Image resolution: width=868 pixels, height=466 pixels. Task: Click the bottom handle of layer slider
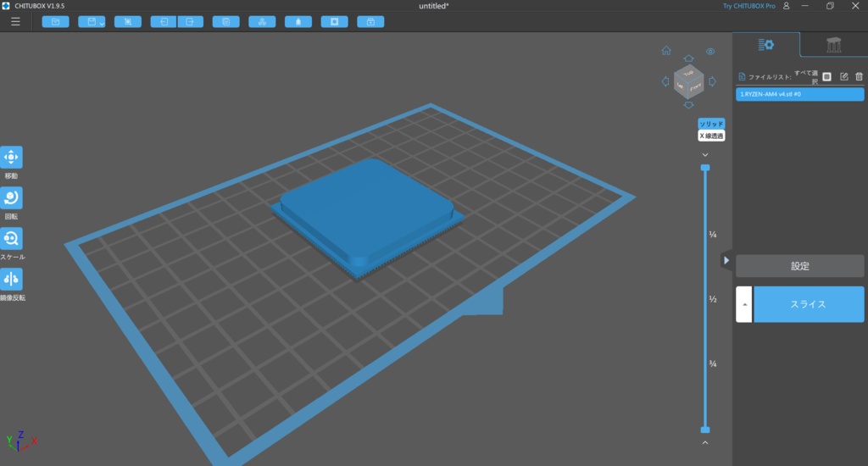pyautogui.click(x=705, y=430)
